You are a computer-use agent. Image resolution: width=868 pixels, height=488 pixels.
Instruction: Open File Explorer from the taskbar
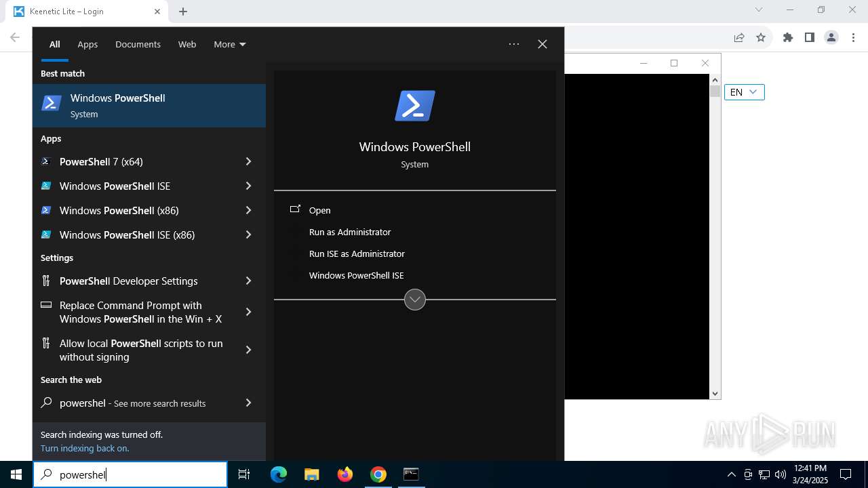(311, 474)
